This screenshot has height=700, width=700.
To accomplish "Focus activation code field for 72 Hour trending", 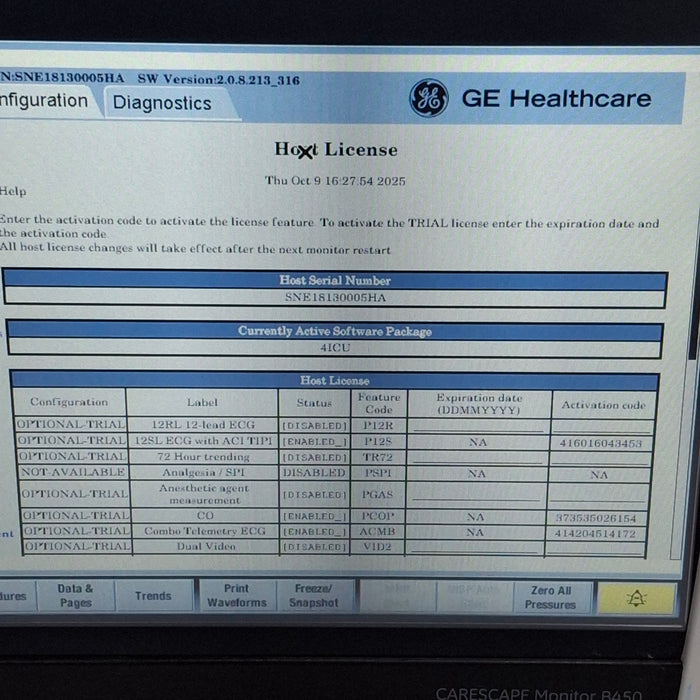I will click(x=600, y=458).
